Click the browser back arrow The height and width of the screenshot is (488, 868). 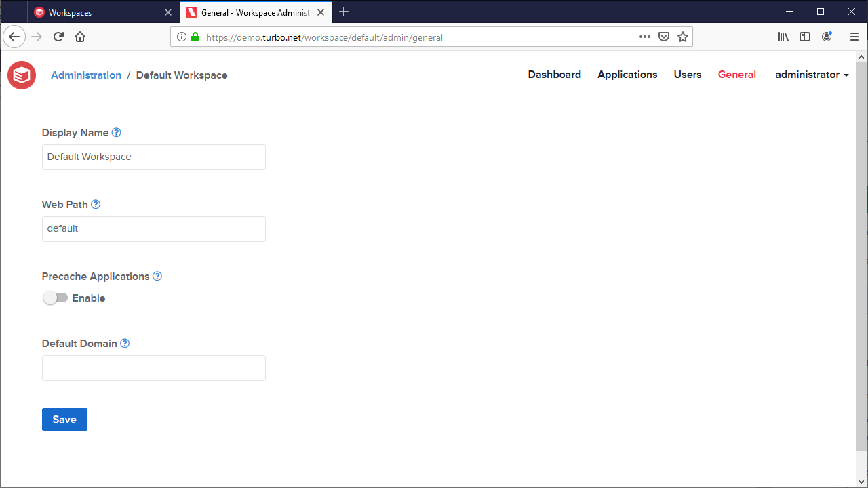coord(14,37)
